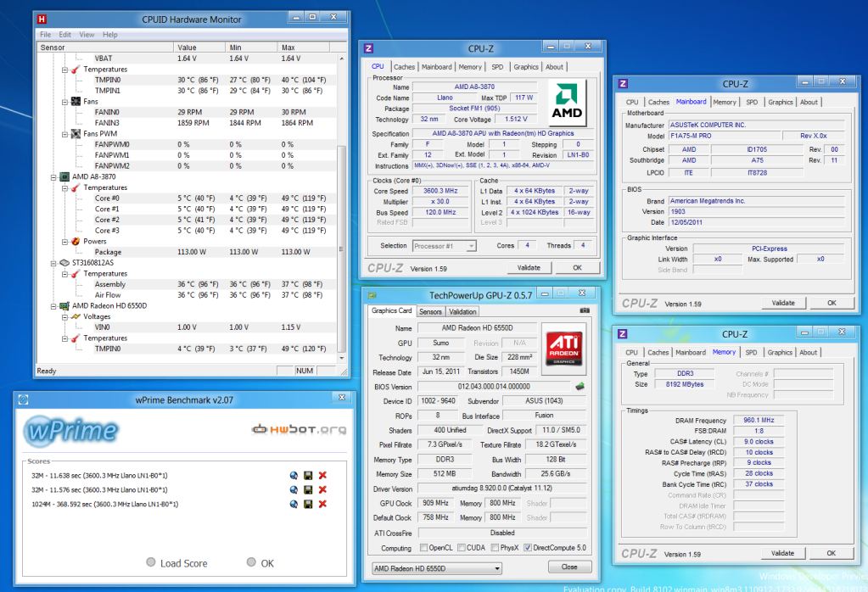Click the GPU-Z title bar icon
This screenshot has height=592, width=868.
pos(372,295)
